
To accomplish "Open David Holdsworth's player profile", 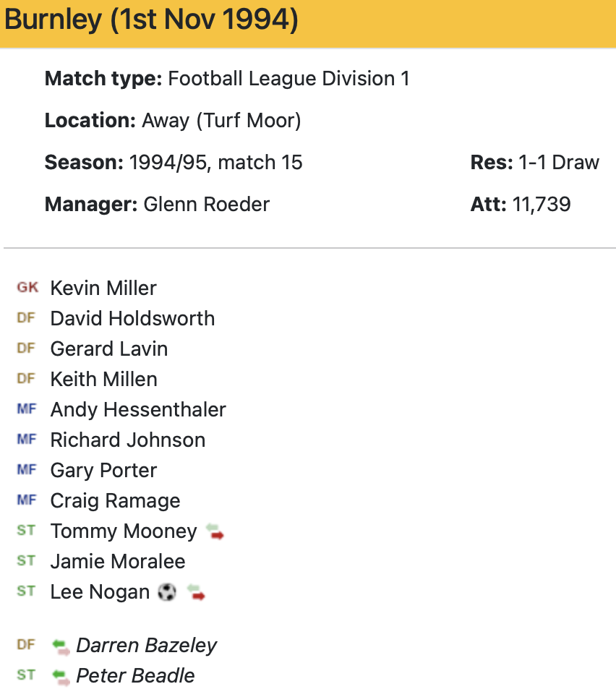I will 132,318.
